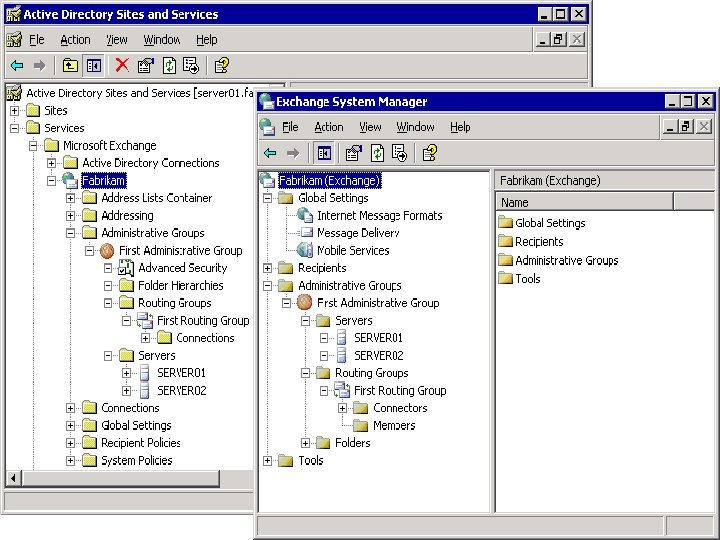Click Up one level icon in Active Directory toolbar
Screen dimensions: 720x540
pos(70,66)
